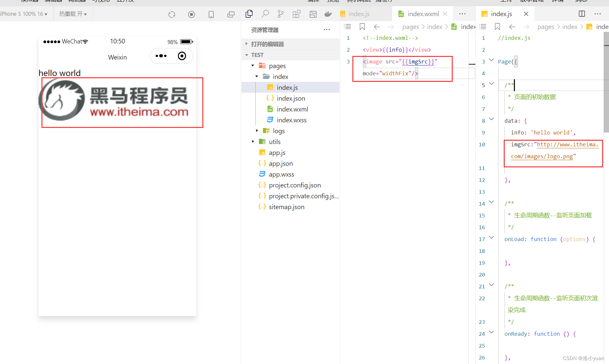
Task: Fold the Page({ block at line 3
Action: pos(492,60)
